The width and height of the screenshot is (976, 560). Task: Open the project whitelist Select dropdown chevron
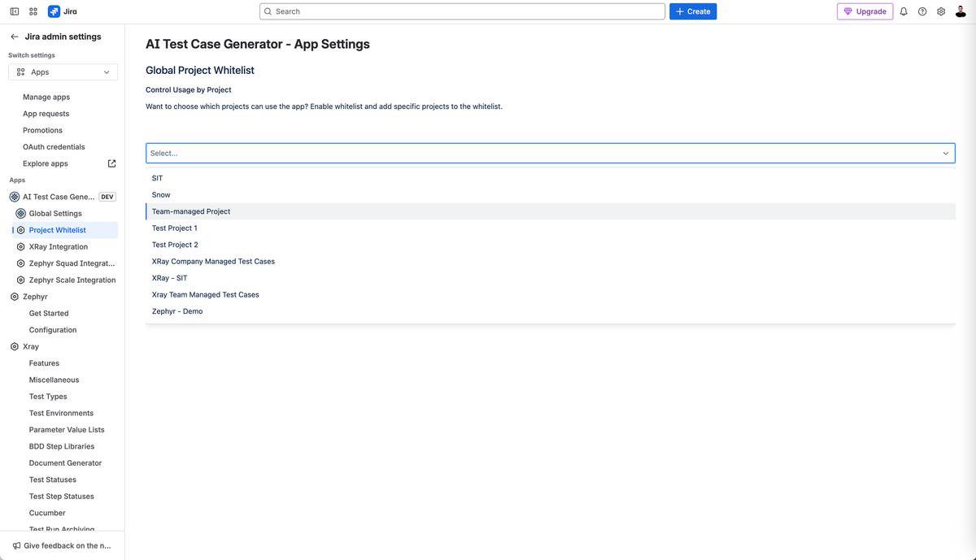click(945, 153)
